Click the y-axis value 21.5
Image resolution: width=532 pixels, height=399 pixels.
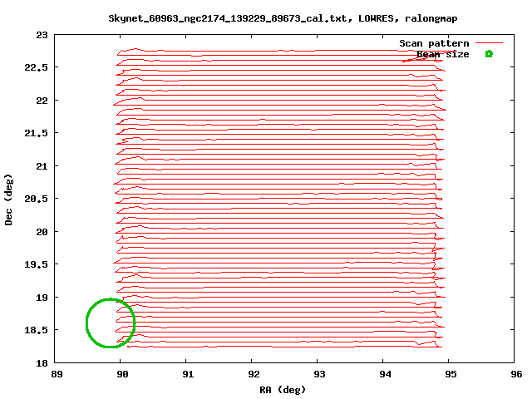(37, 133)
